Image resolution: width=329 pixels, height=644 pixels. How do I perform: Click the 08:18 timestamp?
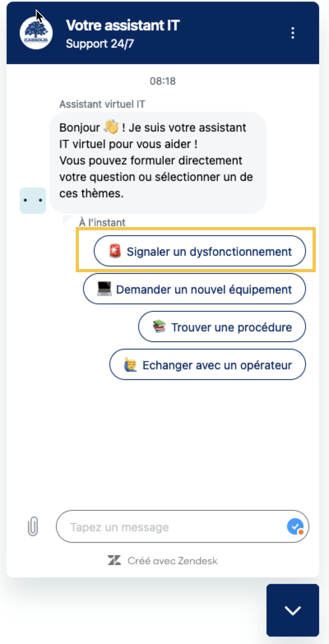[x=162, y=81]
